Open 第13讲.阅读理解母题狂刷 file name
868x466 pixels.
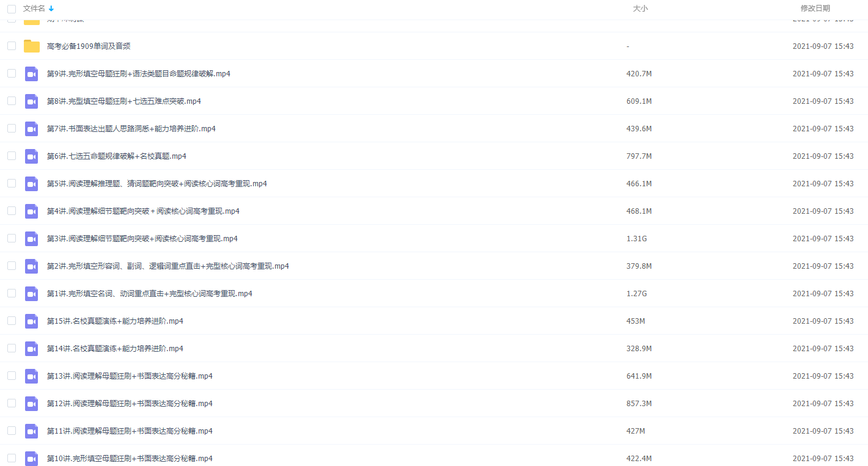tap(130, 376)
